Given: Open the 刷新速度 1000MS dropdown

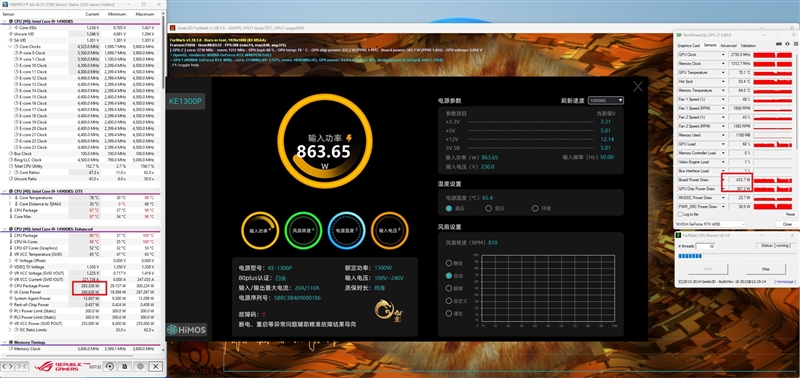Looking at the screenshot, I should (606, 100).
